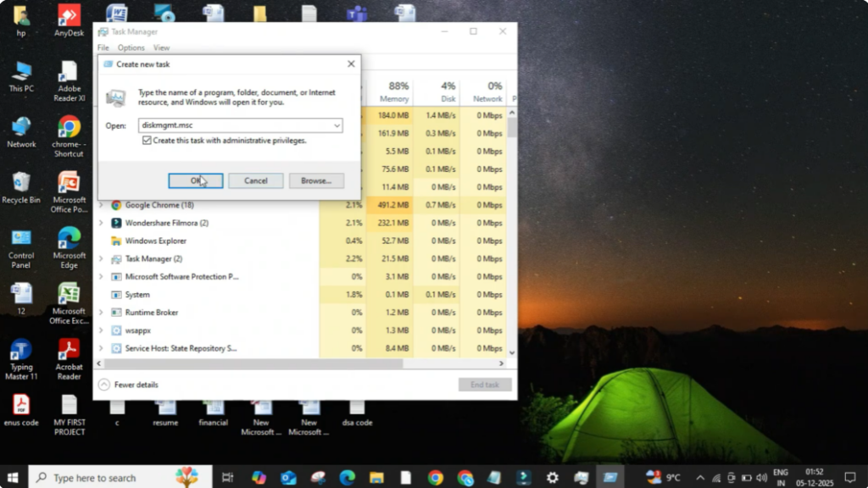Click the diskmgmt.msc text input field

[x=233, y=125]
